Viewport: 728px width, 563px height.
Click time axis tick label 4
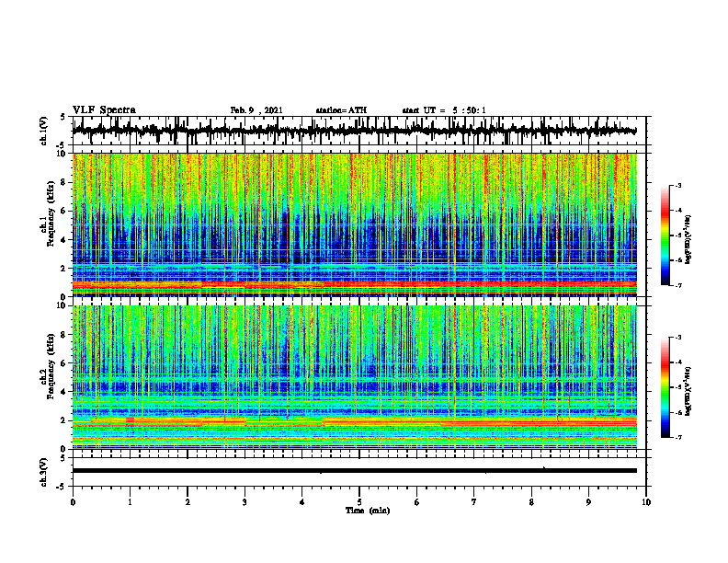pyautogui.click(x=302, y=502)
